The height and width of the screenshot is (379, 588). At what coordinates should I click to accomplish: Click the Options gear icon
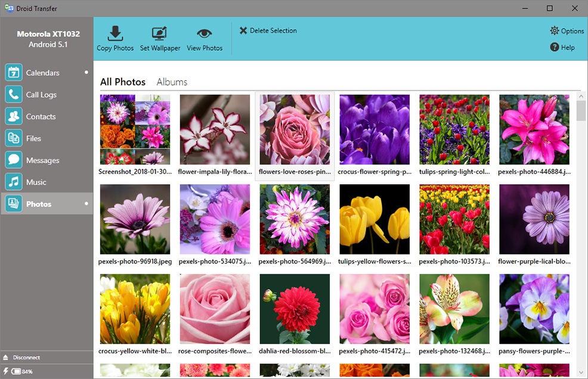click(555, 31)
